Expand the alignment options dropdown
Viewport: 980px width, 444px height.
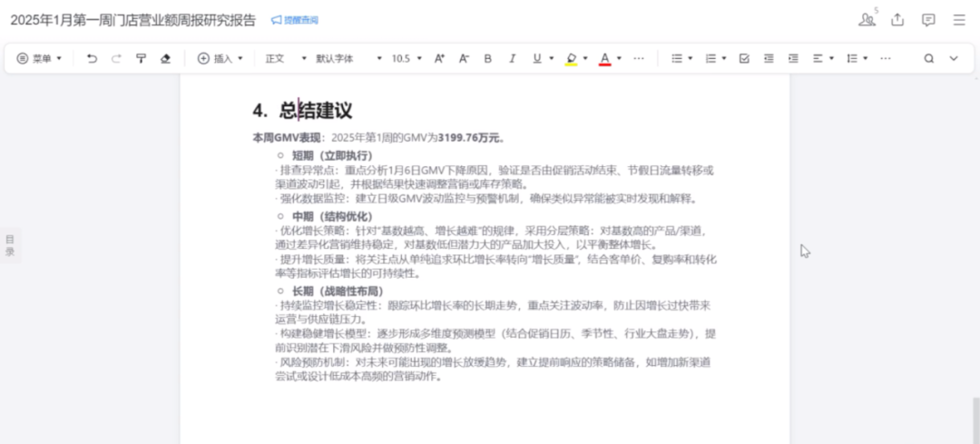click(x=832, y=58)
